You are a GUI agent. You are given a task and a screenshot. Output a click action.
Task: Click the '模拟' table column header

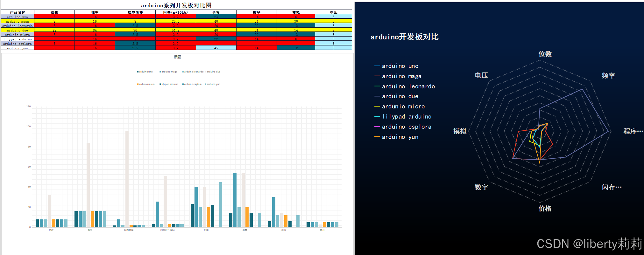click(296, 12)
